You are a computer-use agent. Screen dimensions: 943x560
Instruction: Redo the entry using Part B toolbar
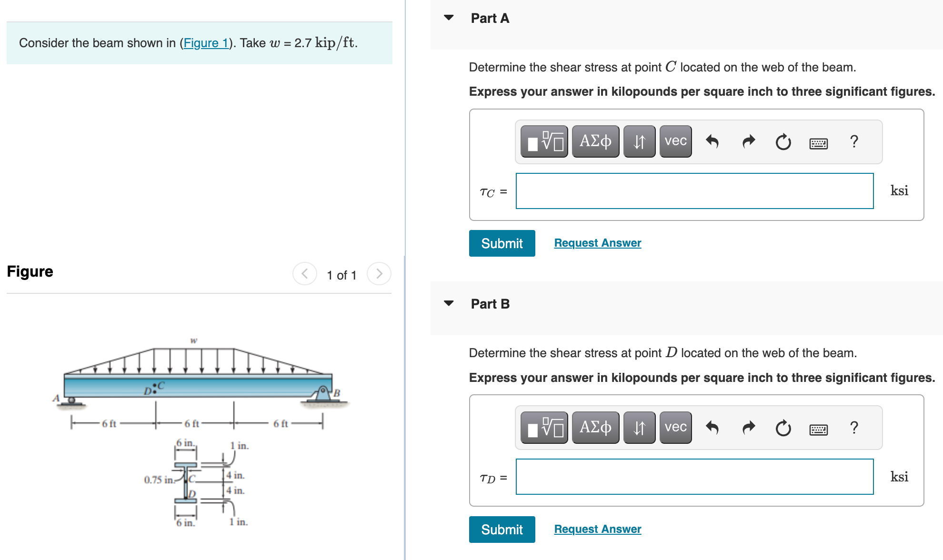pos(748,428)
